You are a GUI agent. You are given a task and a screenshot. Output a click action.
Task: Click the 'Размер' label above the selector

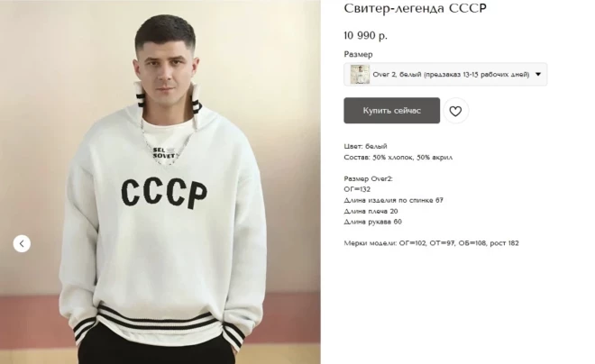click(358, 54)
